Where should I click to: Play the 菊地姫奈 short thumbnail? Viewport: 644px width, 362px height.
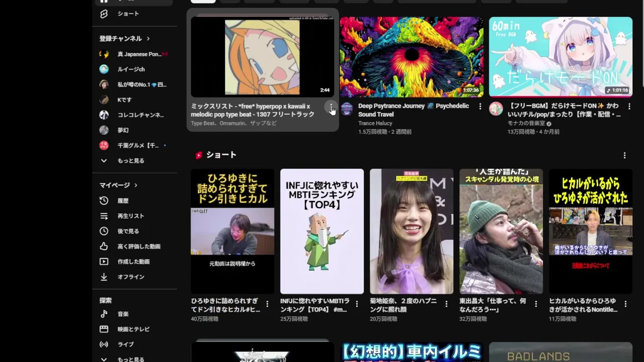[412, 231]
